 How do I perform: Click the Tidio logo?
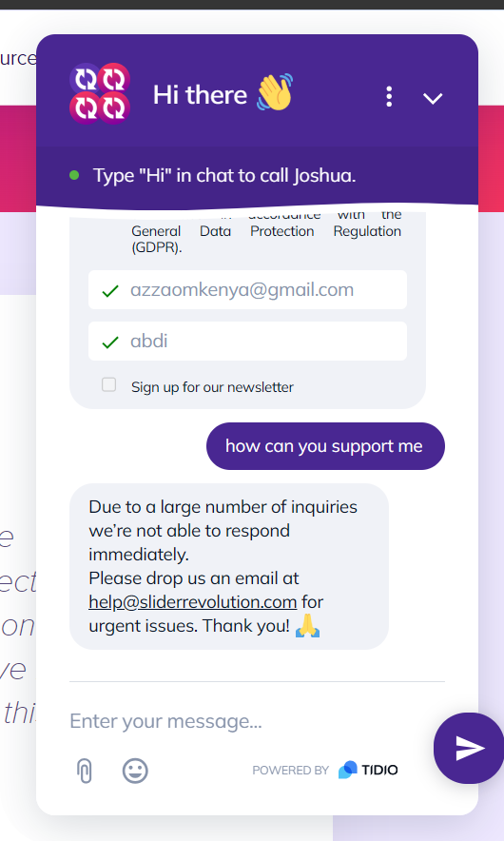click(368, 770)
